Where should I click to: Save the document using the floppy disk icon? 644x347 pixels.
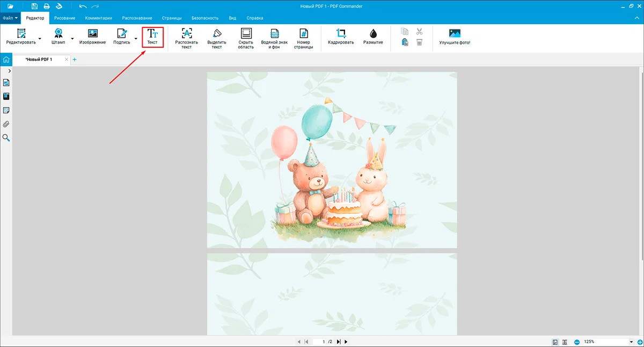click(x=34, y=6)
